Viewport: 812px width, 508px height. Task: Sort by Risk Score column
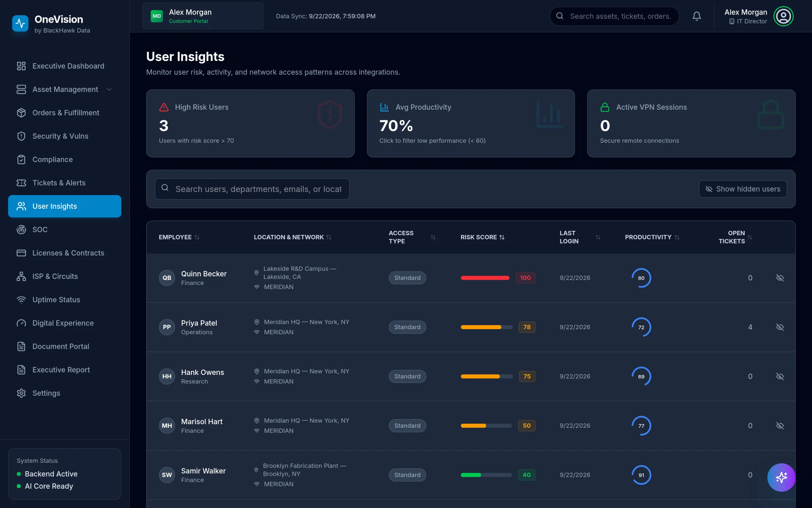coord(482,237)
